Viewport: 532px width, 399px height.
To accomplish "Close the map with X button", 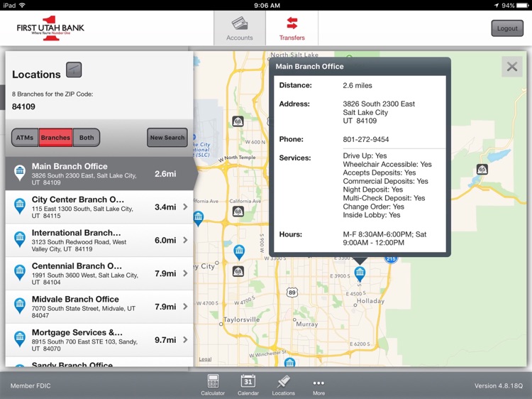I will pyautogui.click(x=512, y=67).
